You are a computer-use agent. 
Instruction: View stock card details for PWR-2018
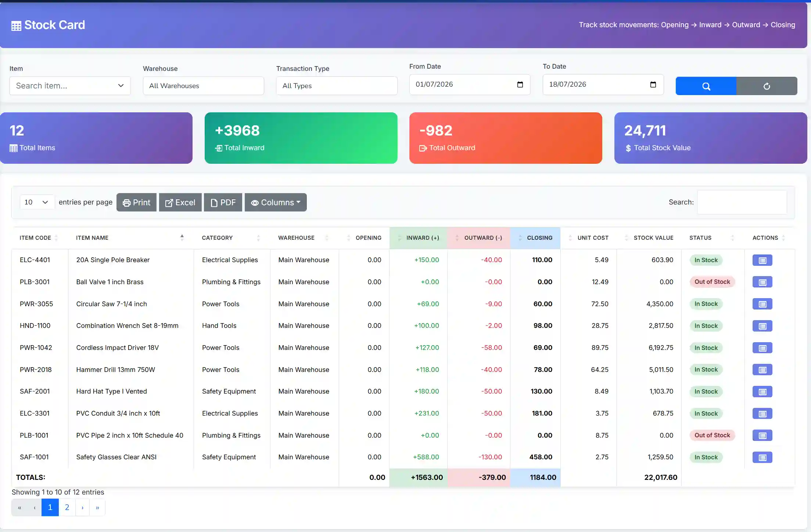pyautogui.click(x=762, y=370)
